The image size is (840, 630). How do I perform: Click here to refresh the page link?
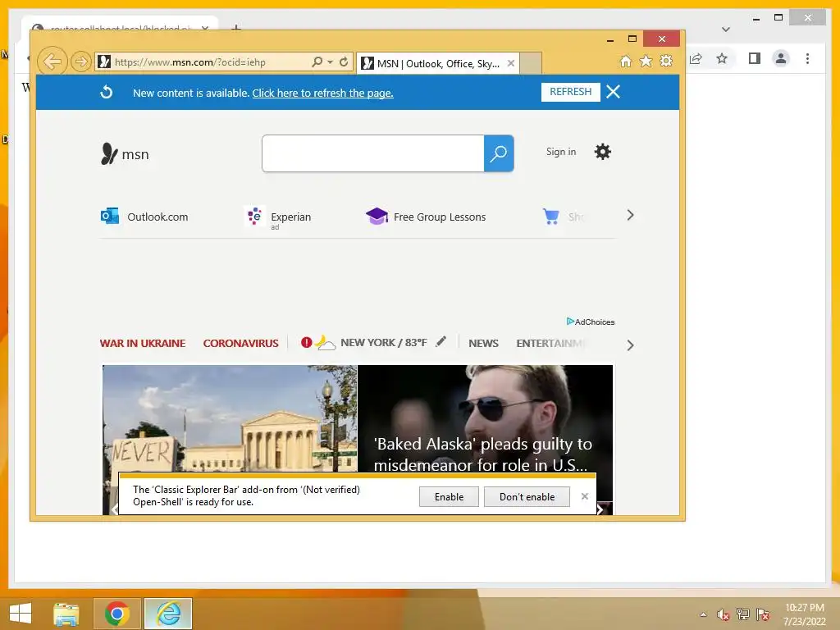(x=322, y=93)
